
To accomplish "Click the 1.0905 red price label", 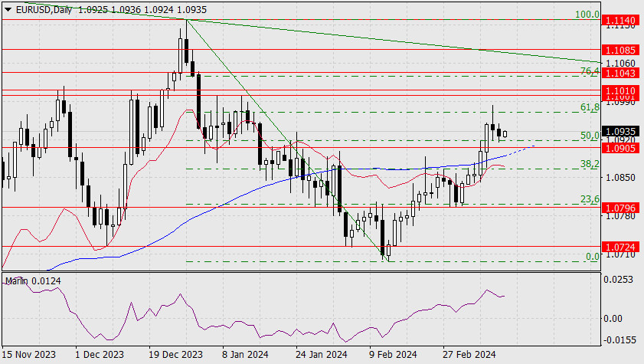I will coord(620,148).
